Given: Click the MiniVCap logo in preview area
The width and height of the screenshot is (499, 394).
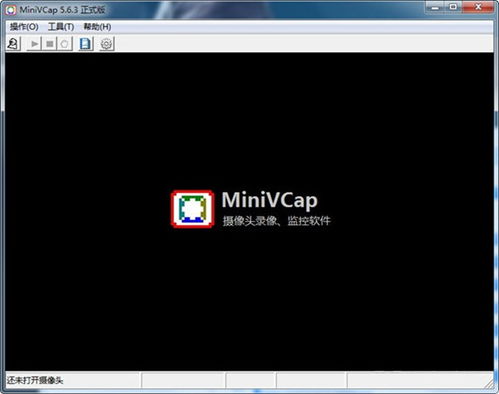Looking at the screenshot, I should [x=192, y=209].
